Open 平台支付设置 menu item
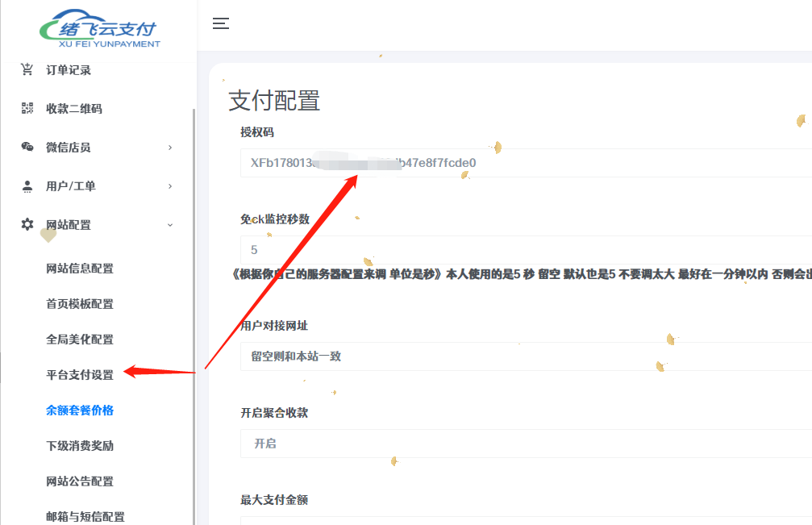 (x=81, y=373)
